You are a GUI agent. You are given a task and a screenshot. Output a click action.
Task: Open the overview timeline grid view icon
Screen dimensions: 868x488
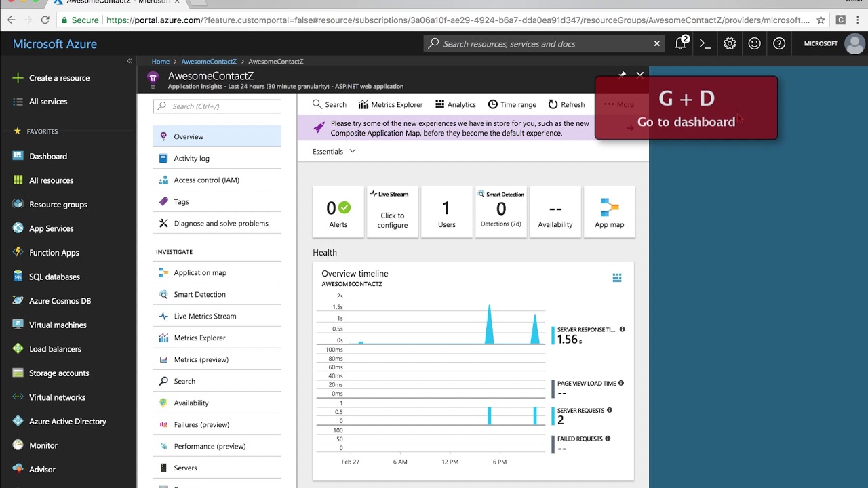pyautogui.click(x=617, y=278)
